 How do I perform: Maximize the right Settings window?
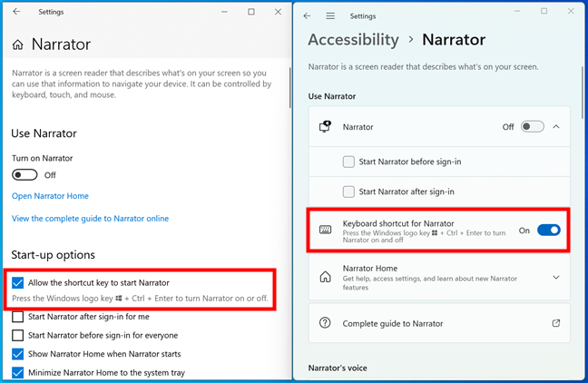544,11
